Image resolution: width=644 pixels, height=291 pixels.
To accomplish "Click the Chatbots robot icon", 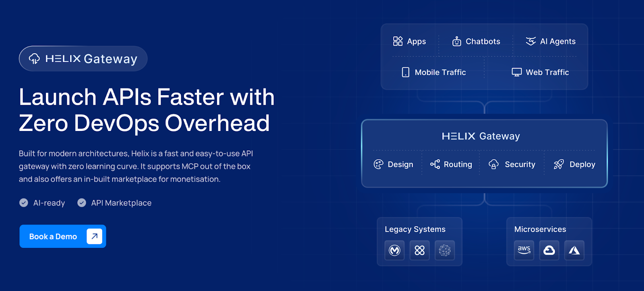I will click(456, 41).
